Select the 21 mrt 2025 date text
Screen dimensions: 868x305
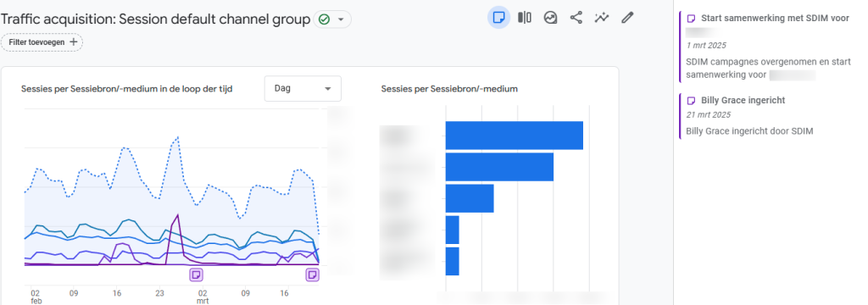[x=708, y=114]
